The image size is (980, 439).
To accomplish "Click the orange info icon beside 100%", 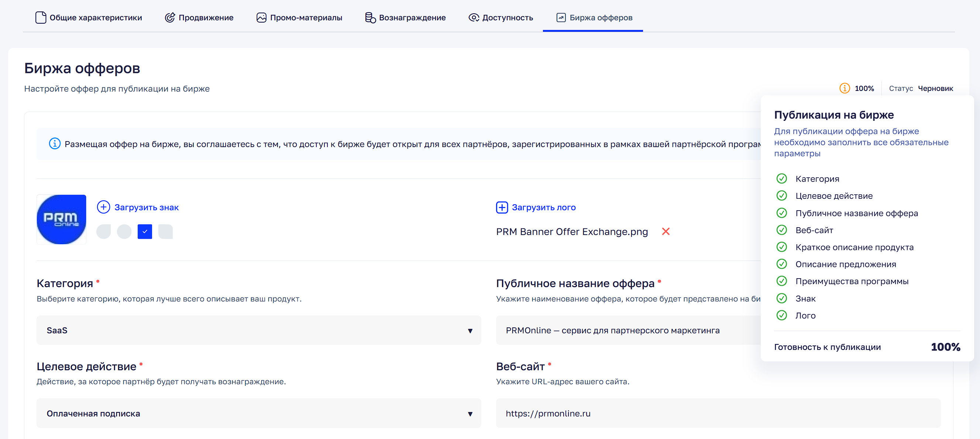I will pyautogui.click(x=844, y=88).
